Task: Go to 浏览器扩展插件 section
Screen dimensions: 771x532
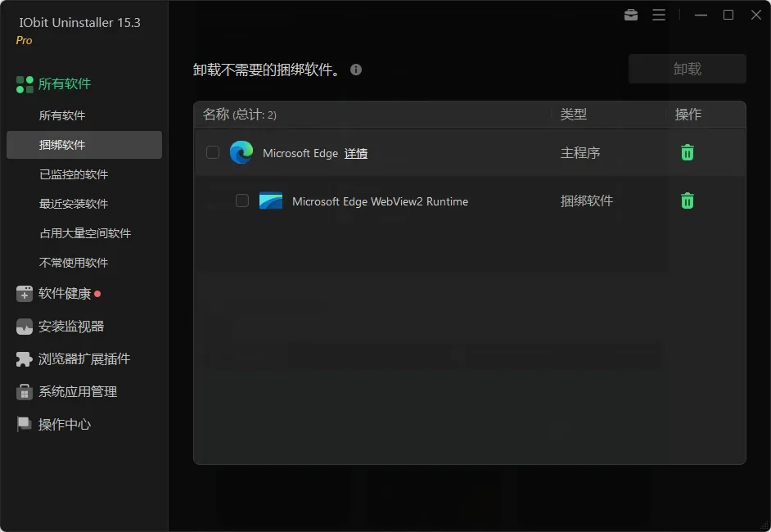Action: click(x=84, y=359)
